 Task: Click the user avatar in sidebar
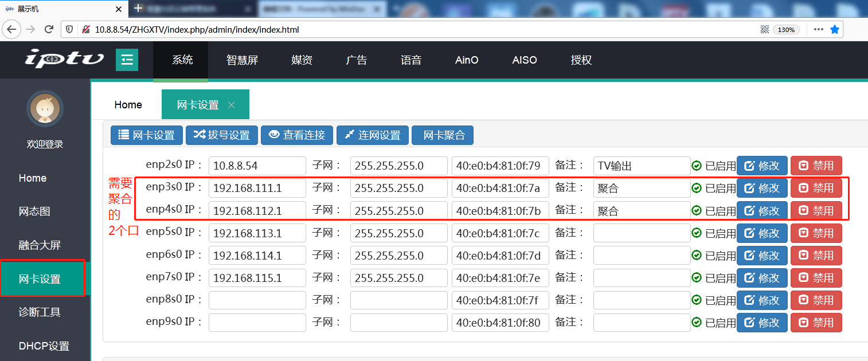[x=45, y=108]
